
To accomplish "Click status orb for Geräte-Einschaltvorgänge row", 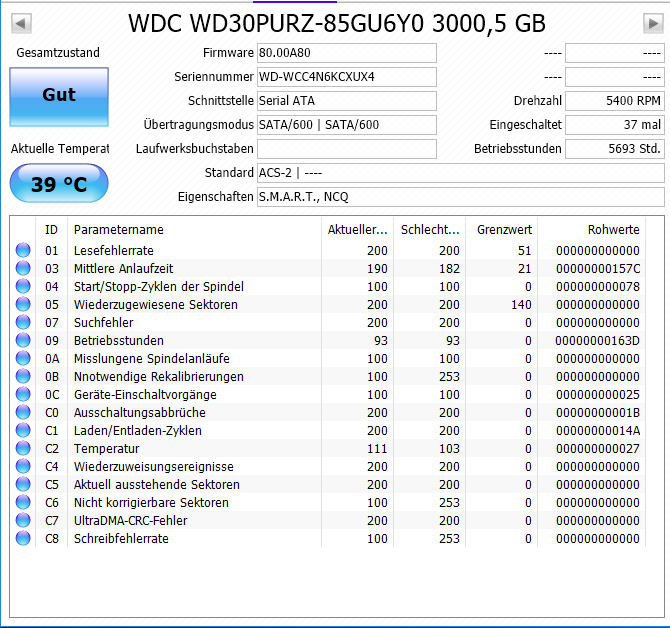I will (x=23, y=394).
